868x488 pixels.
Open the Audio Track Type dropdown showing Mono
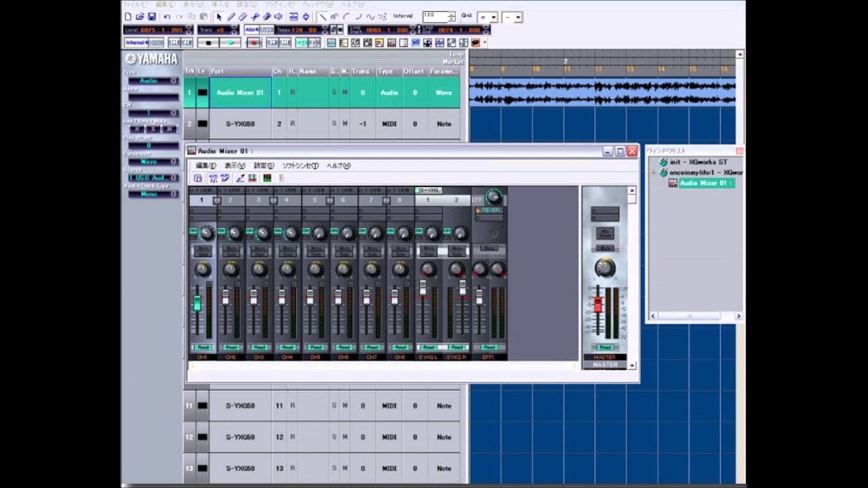click(x=153, y=194)
